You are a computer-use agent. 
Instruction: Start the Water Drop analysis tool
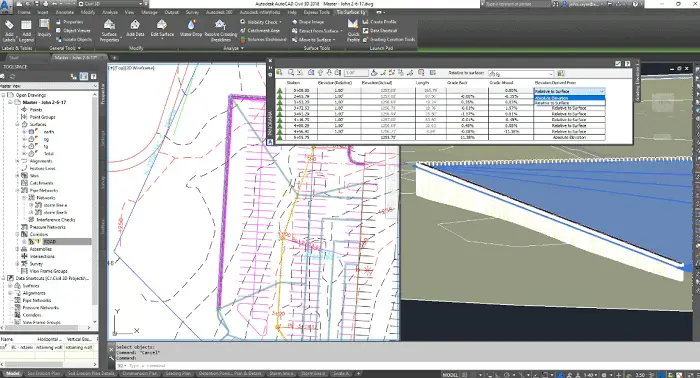(191, 29)
